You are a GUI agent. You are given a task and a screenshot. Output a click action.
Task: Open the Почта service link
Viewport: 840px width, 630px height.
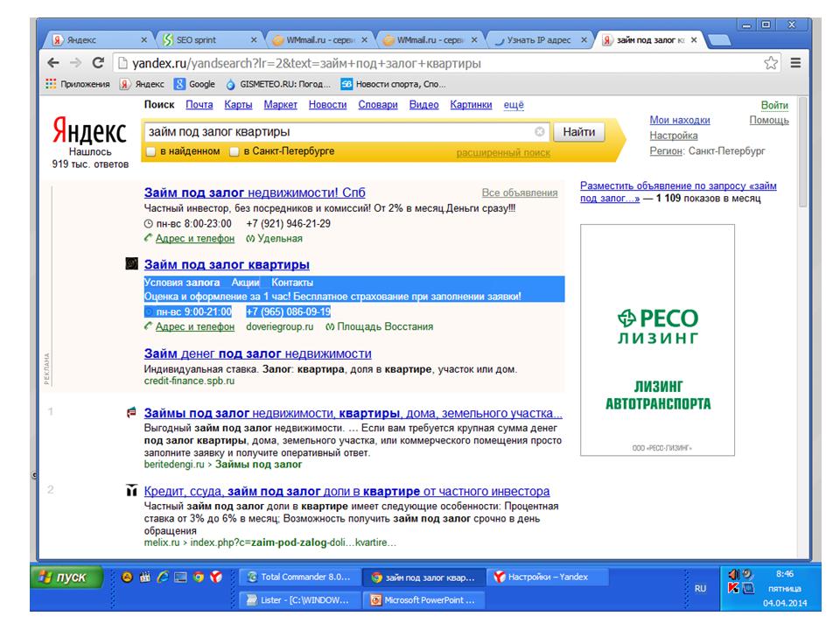199,105
